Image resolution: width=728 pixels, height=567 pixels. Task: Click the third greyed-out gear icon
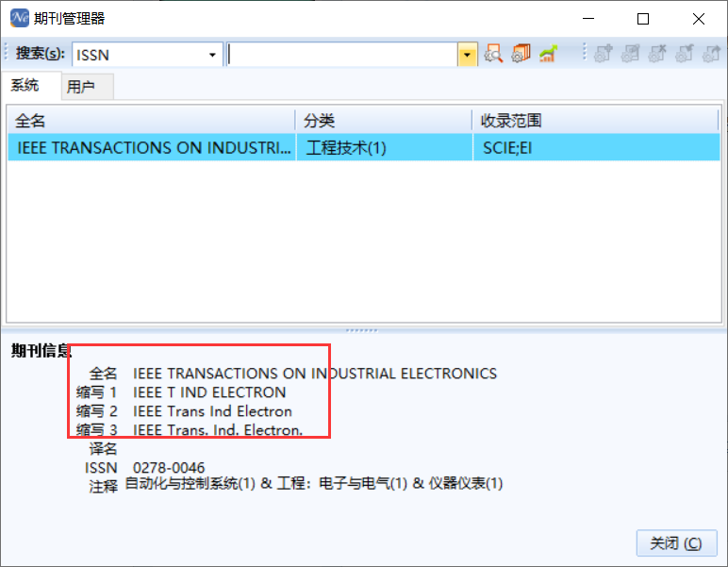[658, 55]
